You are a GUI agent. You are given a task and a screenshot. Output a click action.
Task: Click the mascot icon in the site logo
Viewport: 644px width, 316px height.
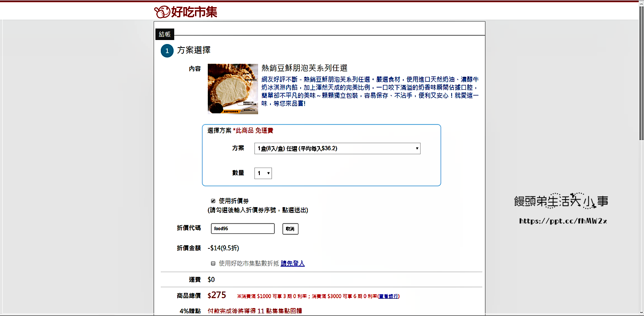[162, 12]
